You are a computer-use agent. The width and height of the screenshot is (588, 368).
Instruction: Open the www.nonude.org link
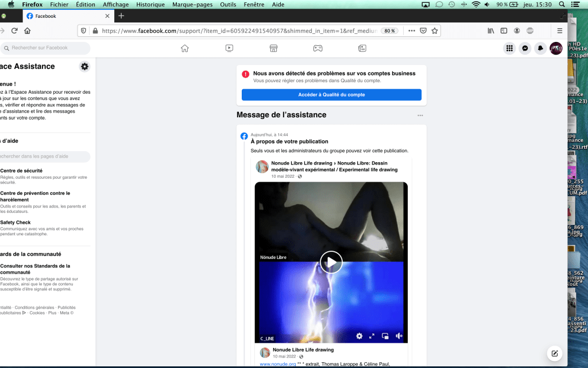pyautogui.click(x=277, y=364)
